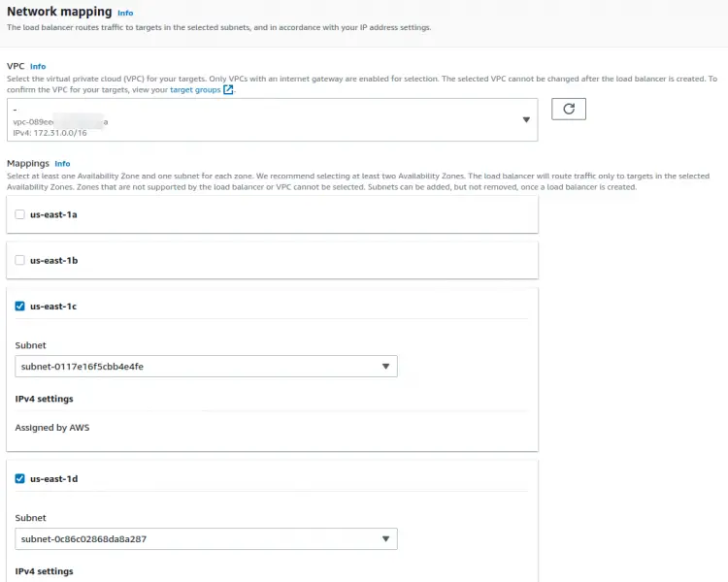Open Info link next to Mappings label

63,164
